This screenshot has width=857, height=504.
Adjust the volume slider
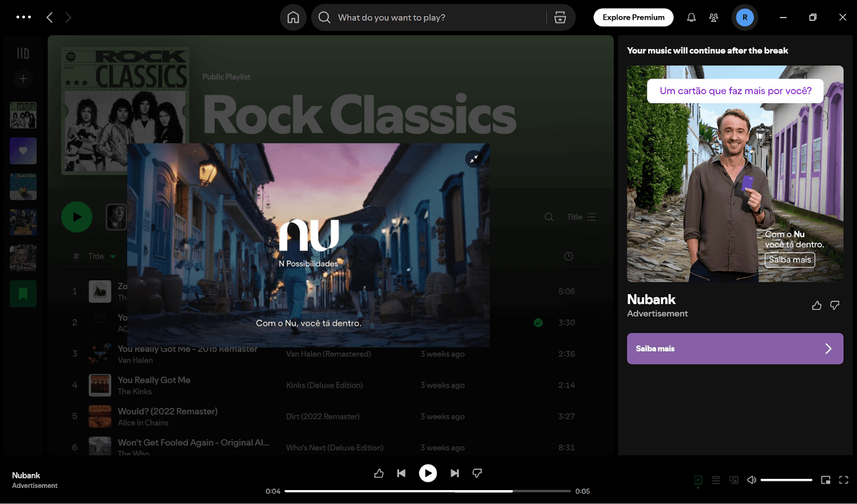pos(786,480)
